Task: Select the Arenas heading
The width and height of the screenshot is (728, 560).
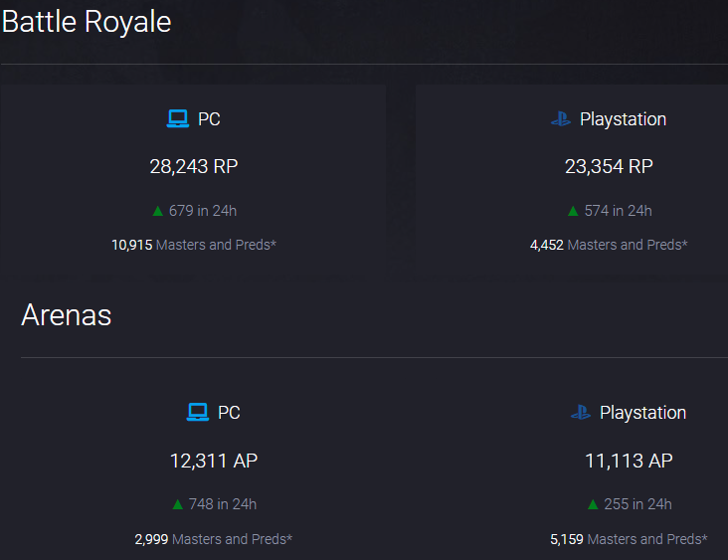Action: 67,315
